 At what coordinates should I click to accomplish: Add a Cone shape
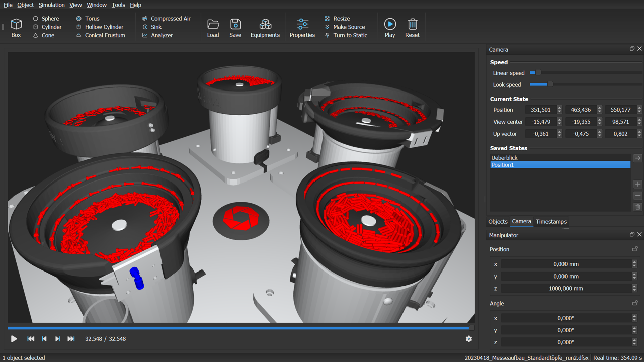(x=43, y=35)
